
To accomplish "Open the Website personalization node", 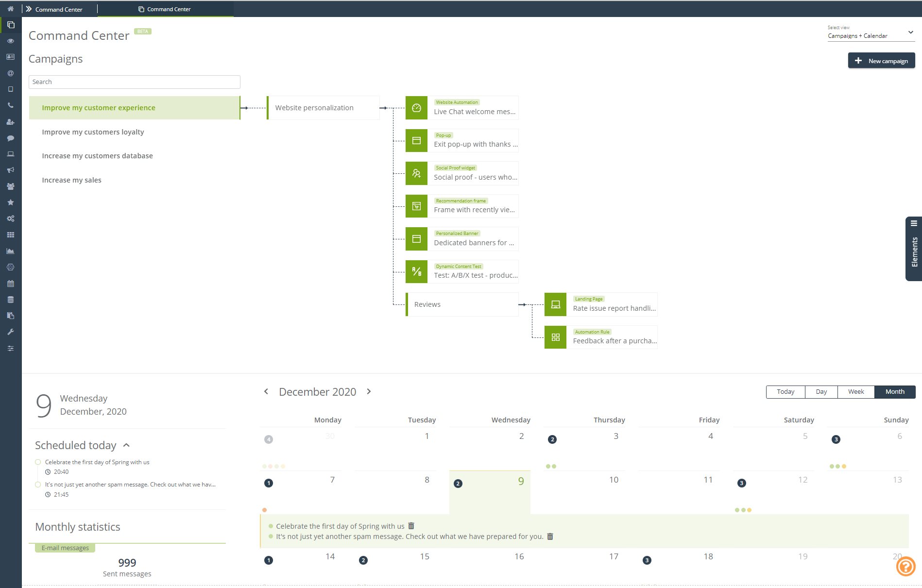I will (323, 108).
